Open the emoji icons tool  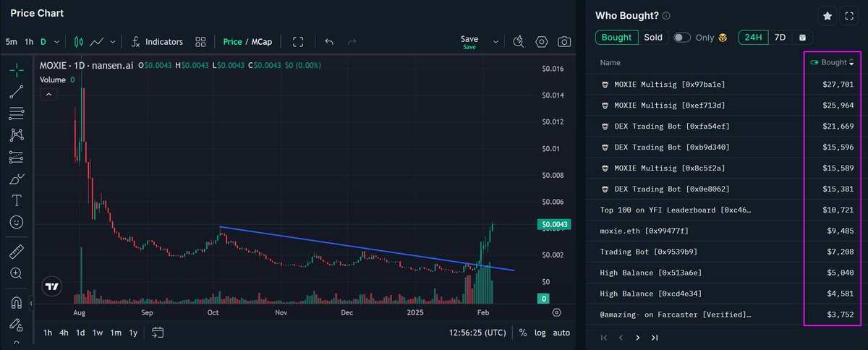point(16,222)
